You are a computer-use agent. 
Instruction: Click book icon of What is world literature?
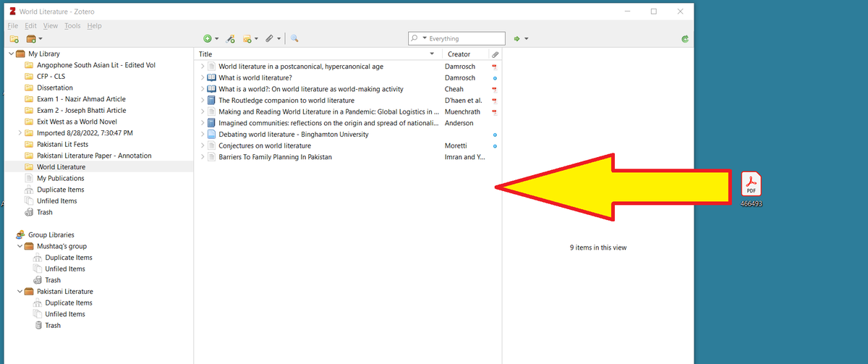click(x=211, y=77)
